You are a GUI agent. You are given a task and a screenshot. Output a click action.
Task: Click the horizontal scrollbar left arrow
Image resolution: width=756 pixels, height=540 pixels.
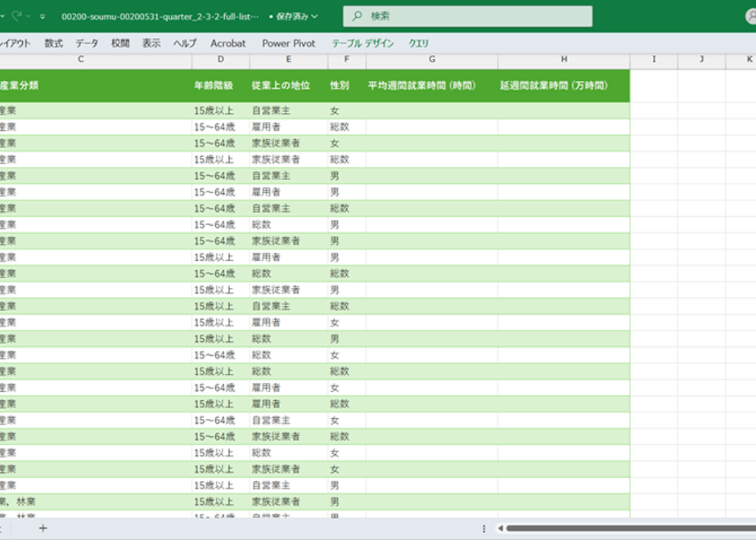501,529
